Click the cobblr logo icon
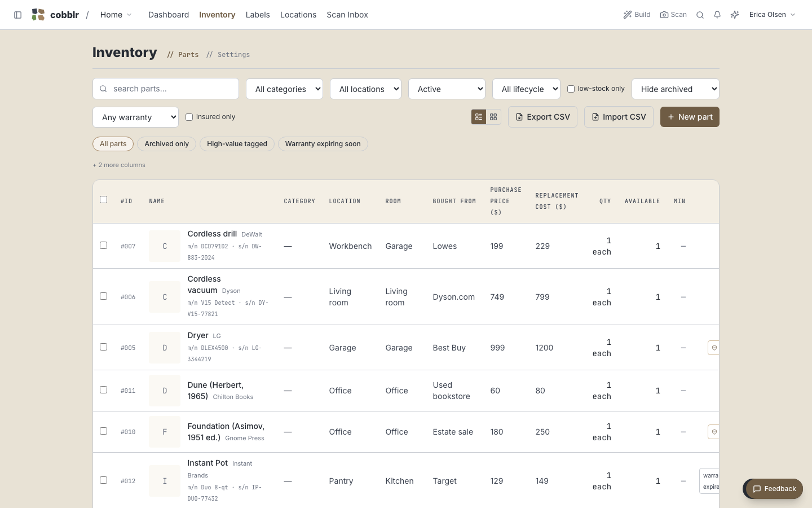Image resolution: width=812 pixels, height=508 pixels. pos(38,15)
